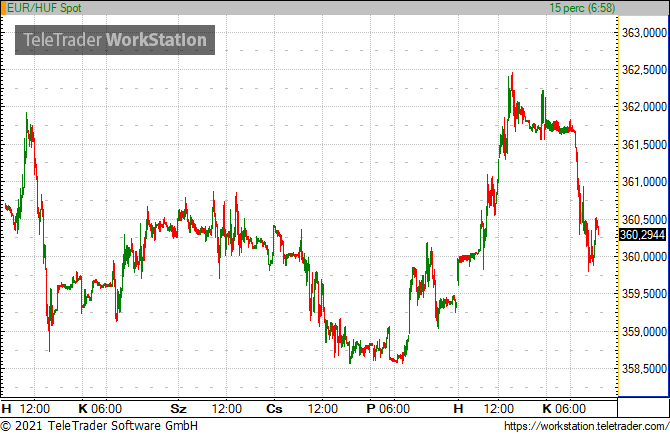Click the 361,0000 price axis label
The width and height of the screenshot is (670, 435).
tap(644, 182)
